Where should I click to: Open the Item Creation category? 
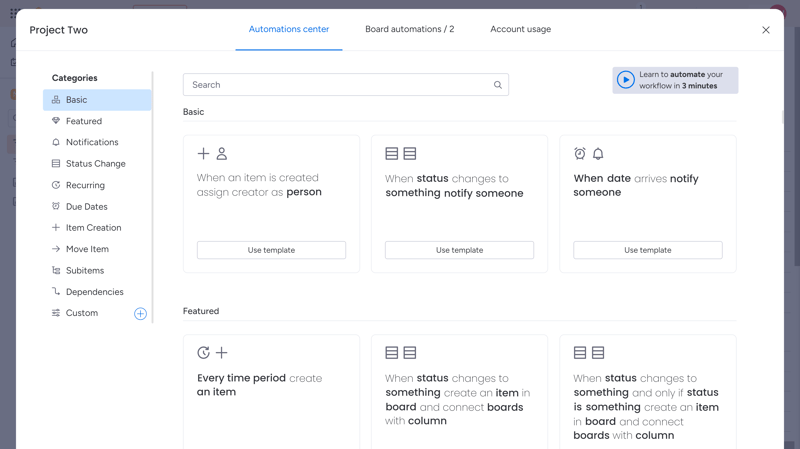coord(93,228)
